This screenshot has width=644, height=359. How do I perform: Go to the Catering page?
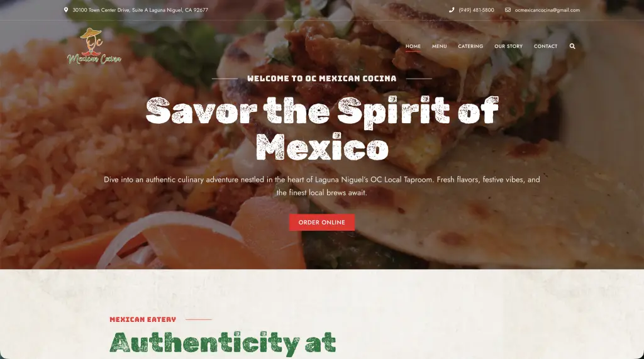click(470, 46)
